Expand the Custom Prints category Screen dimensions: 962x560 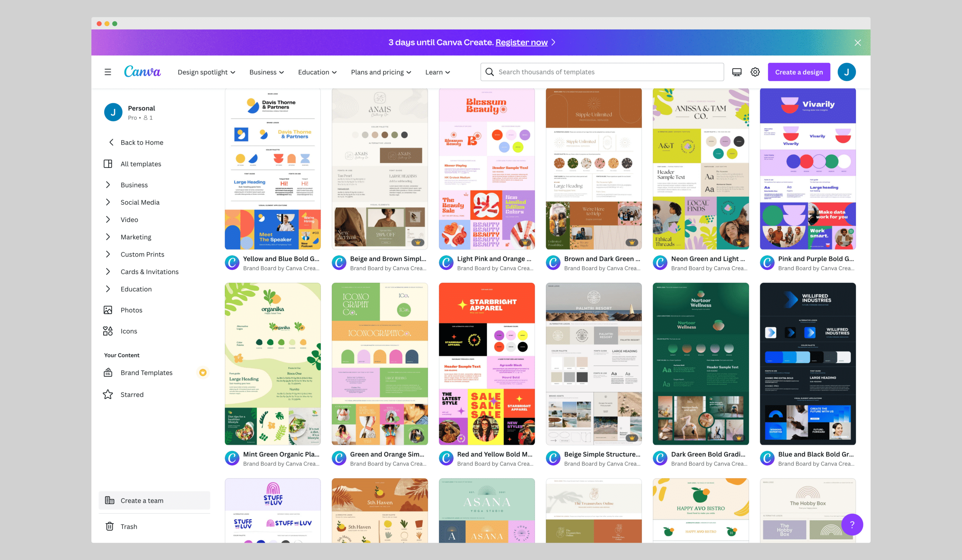click(108, 254)
